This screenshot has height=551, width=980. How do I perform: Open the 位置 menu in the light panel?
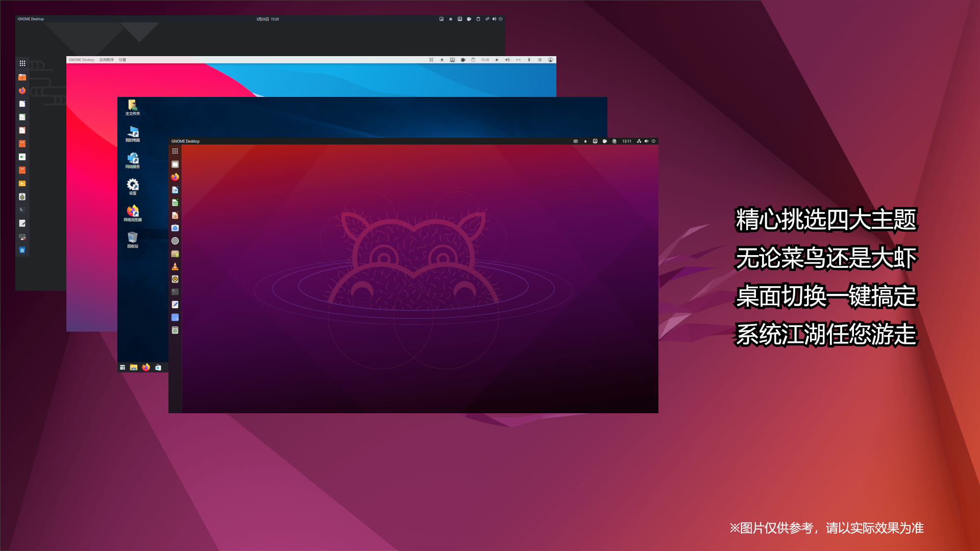(122, 60)
